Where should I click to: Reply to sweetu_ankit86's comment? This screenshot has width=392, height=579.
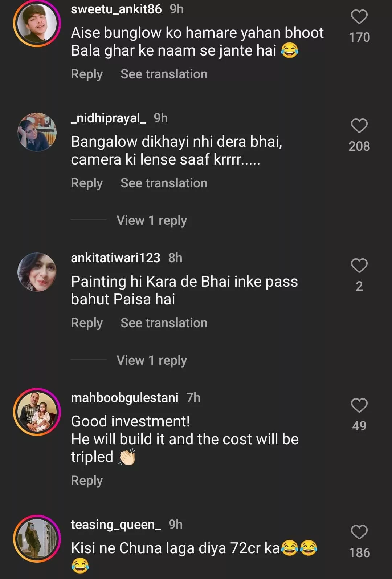(x=87, y=74)
